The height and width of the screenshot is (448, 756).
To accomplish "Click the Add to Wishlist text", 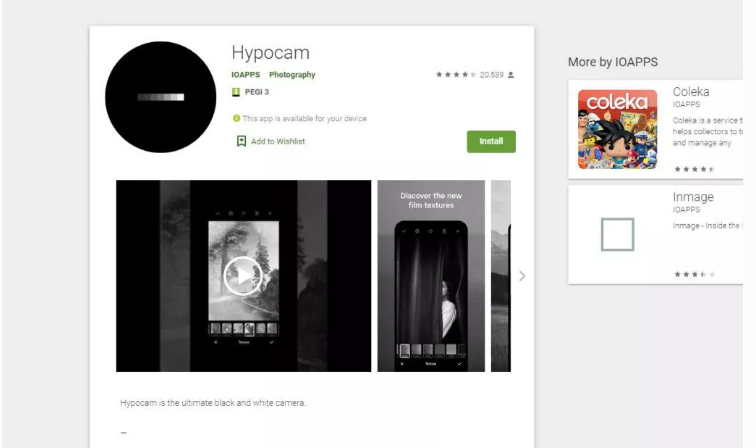I will pyautogui.click(x=278, y=141).
